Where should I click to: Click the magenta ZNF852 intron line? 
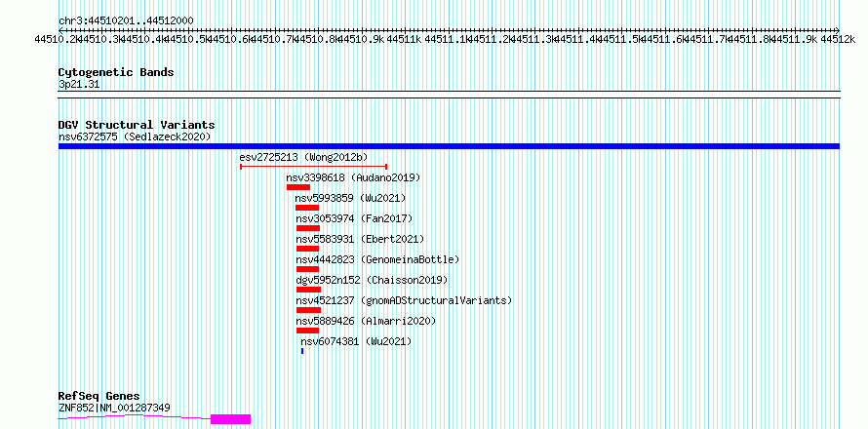coord(135,417)
